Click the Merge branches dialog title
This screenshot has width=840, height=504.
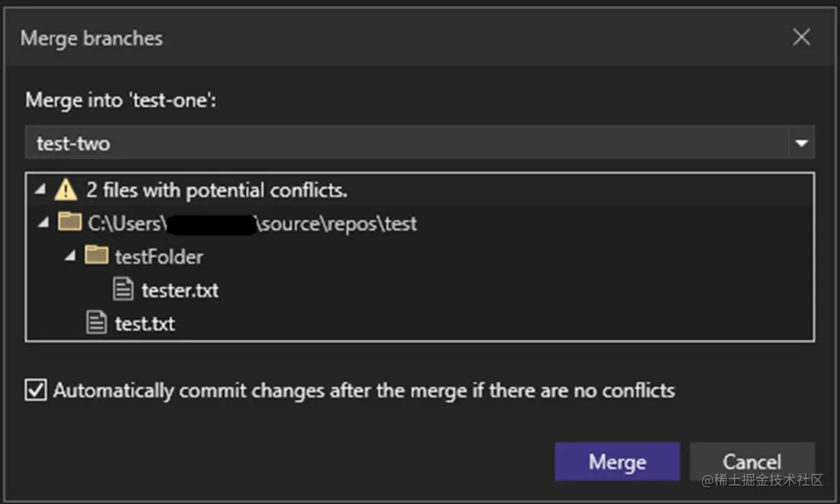tap(91, 38)
